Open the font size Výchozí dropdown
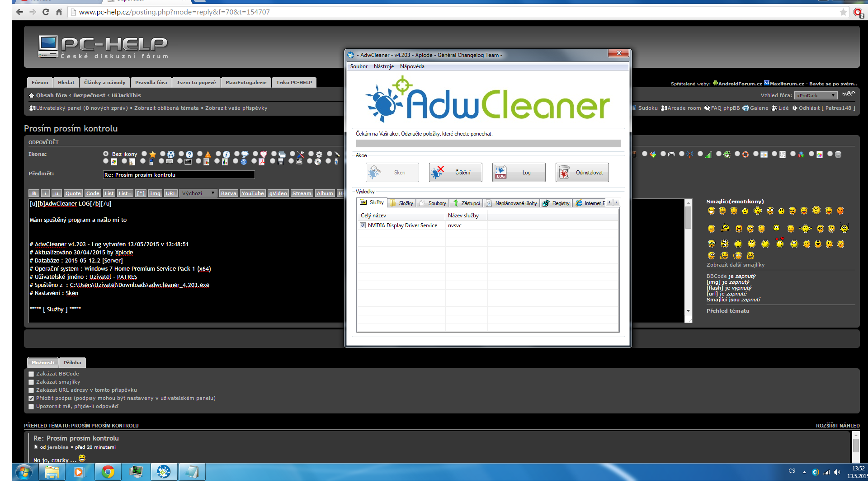This screenshot has height=488, width=868. coord(198,193)
